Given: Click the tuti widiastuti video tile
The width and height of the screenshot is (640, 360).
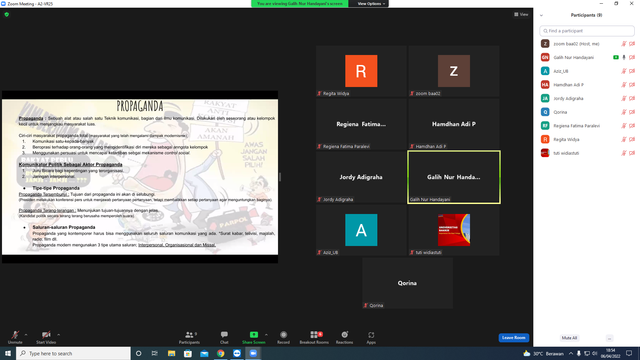Looking at the screenshot, I should 453,230.
